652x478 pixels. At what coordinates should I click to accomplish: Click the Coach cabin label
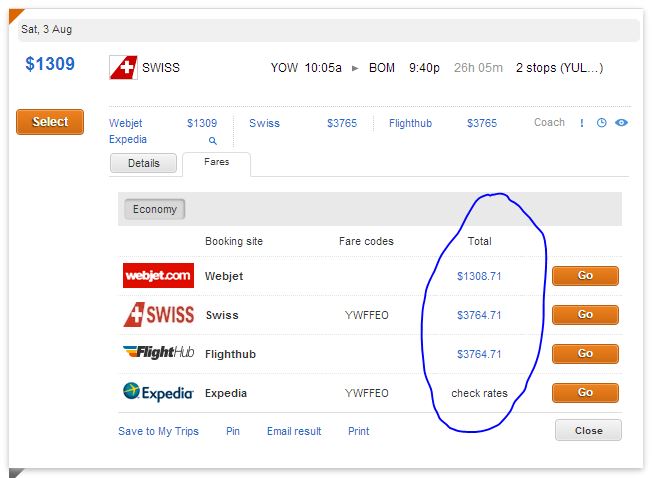tap(549, 122)
